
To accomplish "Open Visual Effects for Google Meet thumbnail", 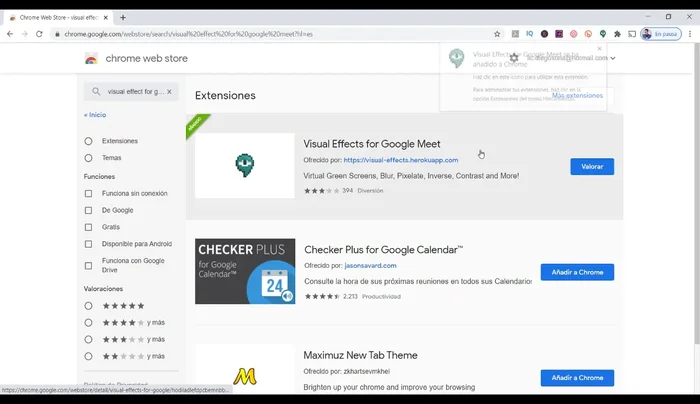I will 245,166.
